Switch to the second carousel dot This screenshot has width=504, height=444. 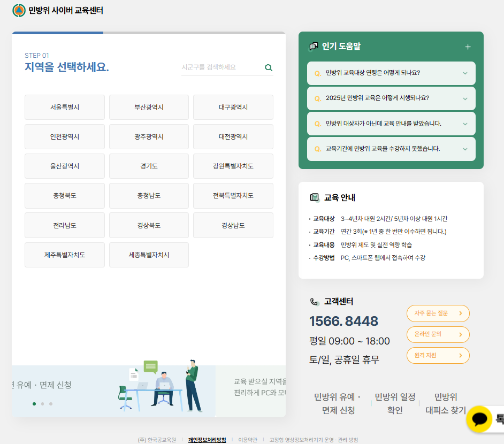point(43,404)
